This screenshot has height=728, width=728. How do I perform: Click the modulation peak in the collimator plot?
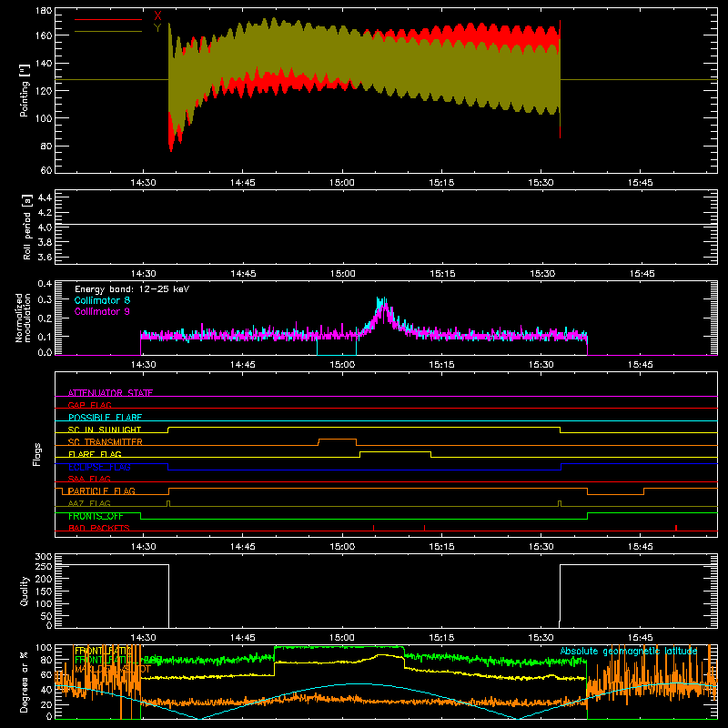coord(381,303)
